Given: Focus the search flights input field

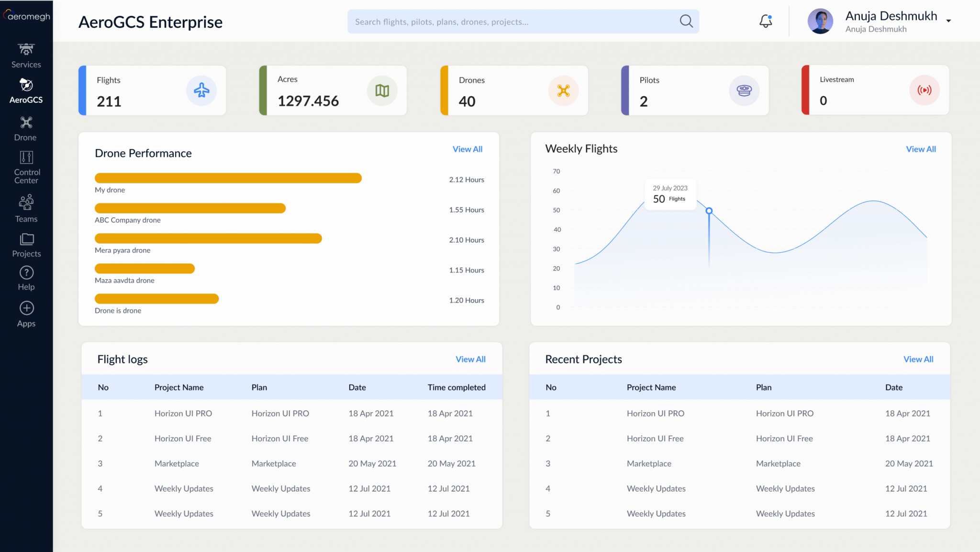Looking at the screenshot, I should click(512, 22).
